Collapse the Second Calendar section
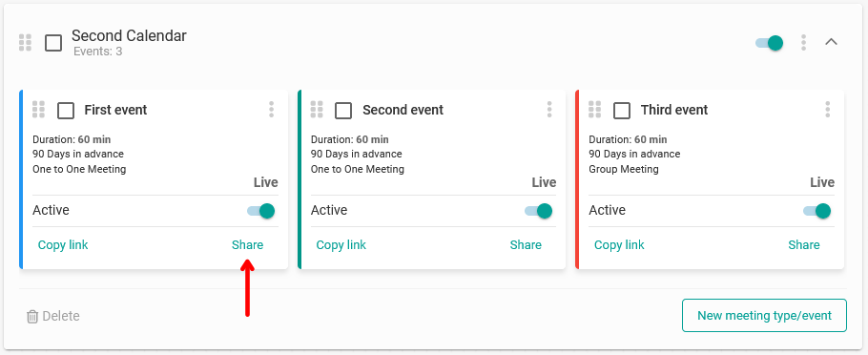Screen dimensions: 868x355 [831, 42]
